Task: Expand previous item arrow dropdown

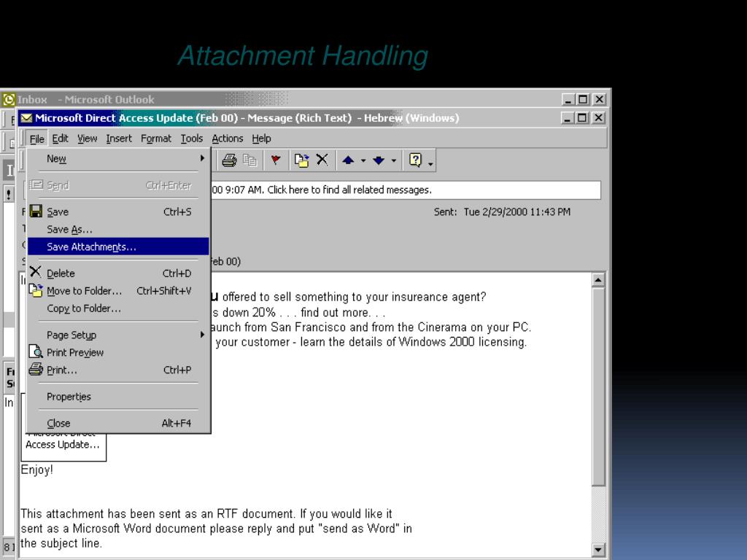Action: pos(363,161)
